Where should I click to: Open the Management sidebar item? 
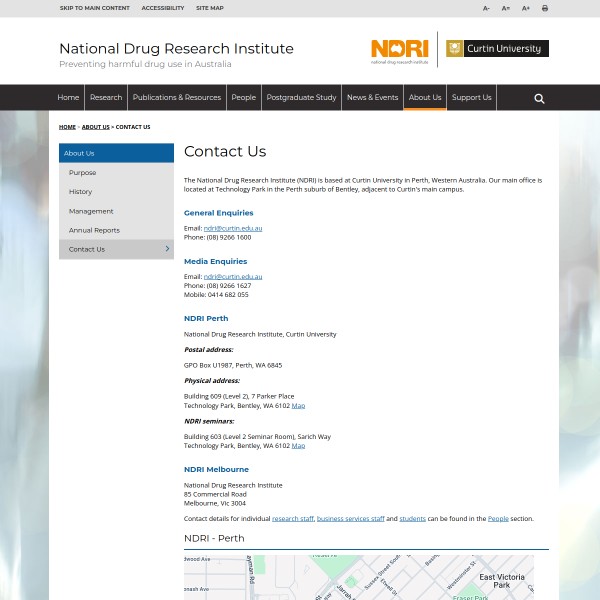click(91, 211)
